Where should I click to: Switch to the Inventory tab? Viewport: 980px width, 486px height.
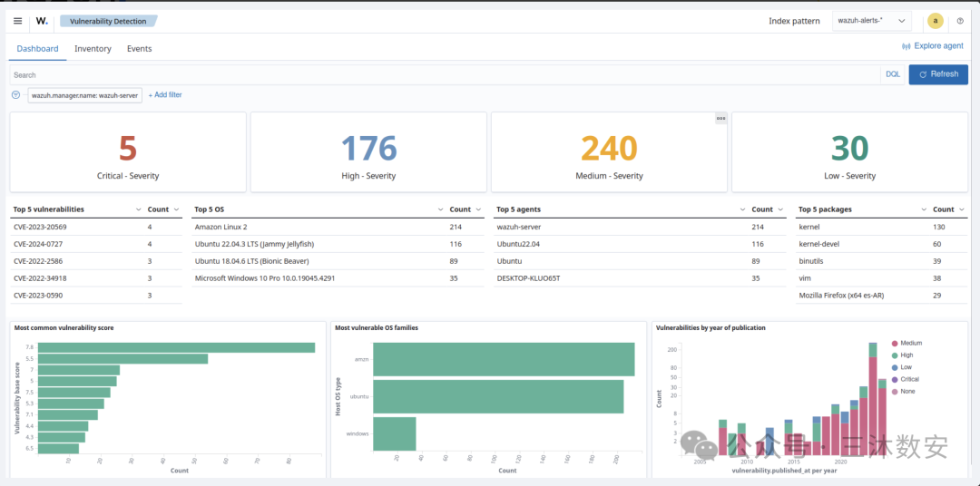[x=93, y=48]
